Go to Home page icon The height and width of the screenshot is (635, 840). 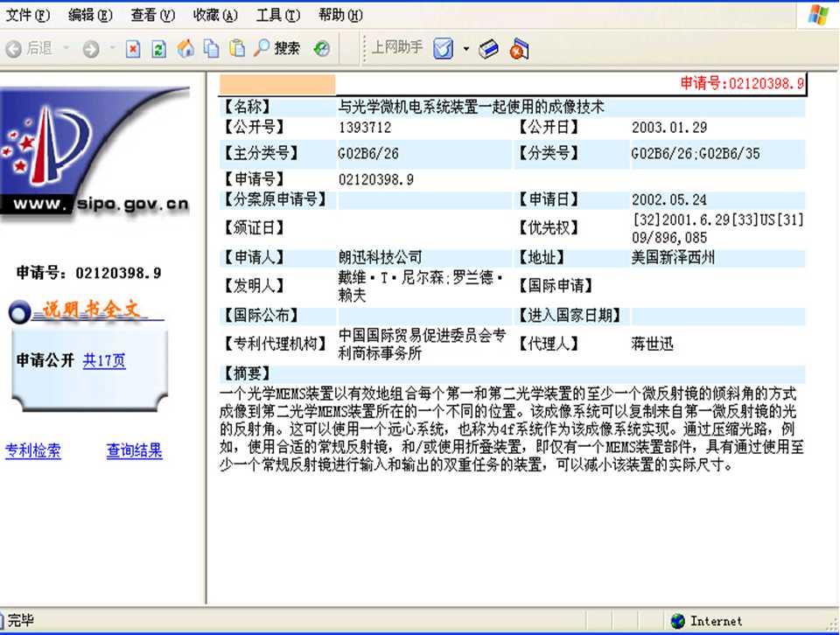click(185, 49)
